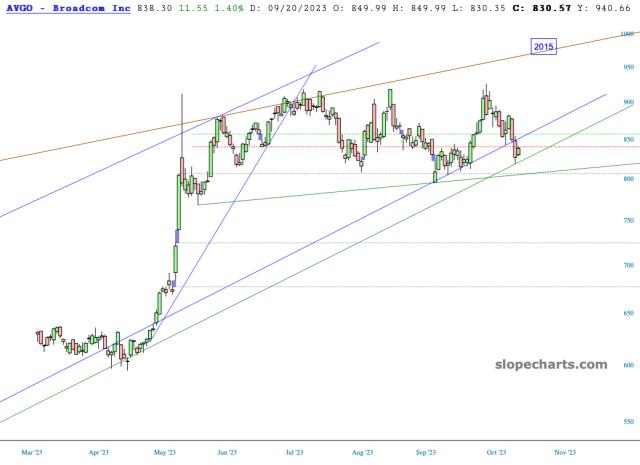Click the 550 price axis label

click(627, 421)
